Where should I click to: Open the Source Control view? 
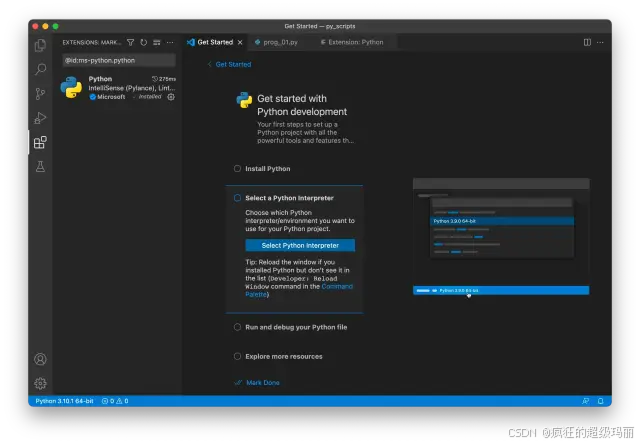[40, 94]
